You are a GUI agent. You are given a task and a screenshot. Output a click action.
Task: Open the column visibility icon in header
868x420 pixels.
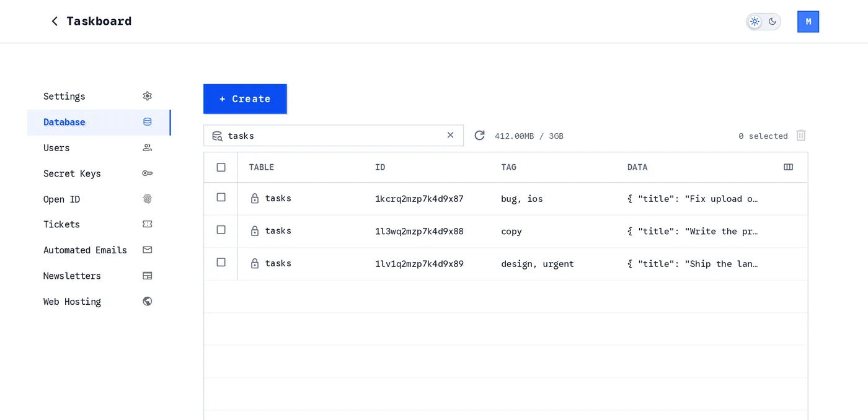pos(788,167)
